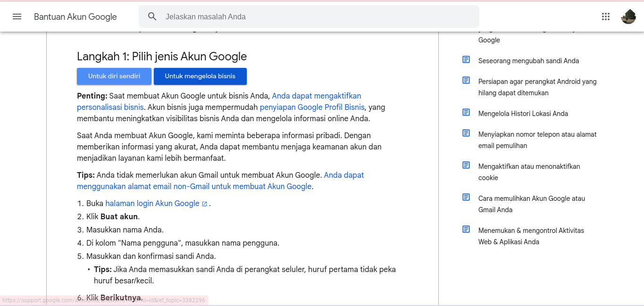Click step about kolom Nama pengguna
Image resolution: width=644 pixels, height=306 pixels.
183,243
